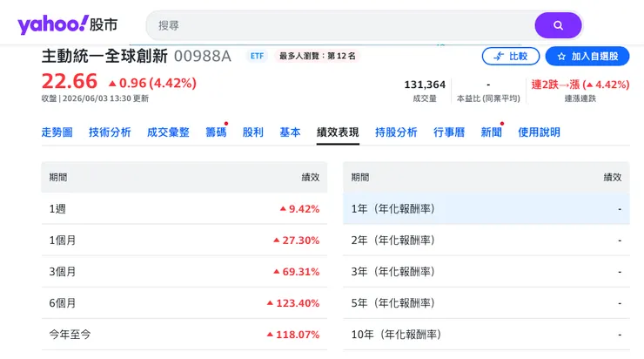Open the 持股分析 tab
Viewport: 644px width, 359px height.
396,132
